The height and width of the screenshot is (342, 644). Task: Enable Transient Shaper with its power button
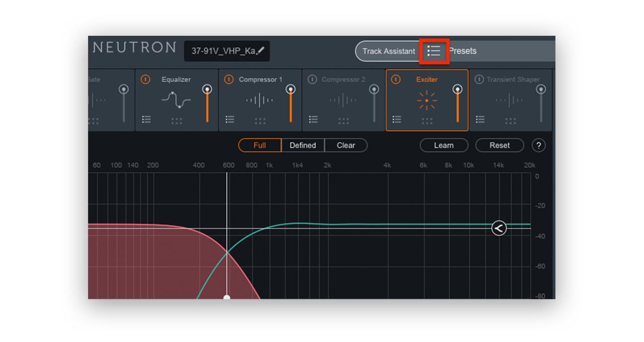point(479,79)
